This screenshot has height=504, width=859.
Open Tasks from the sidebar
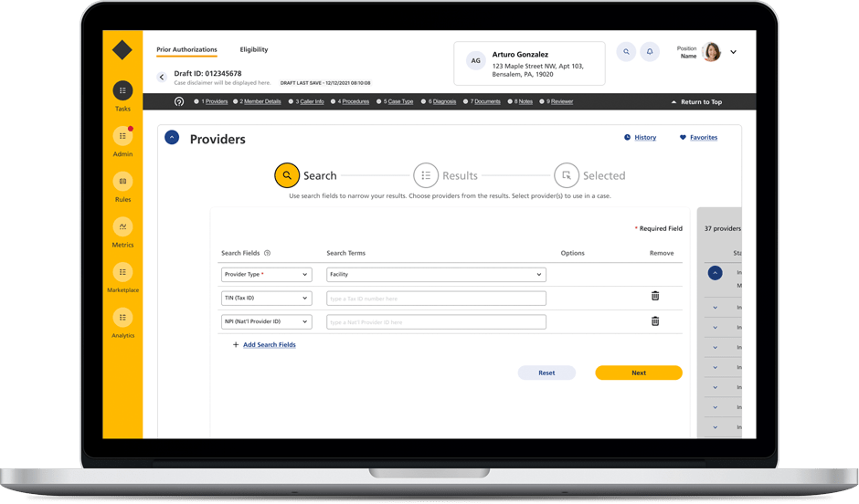(122, 90)
